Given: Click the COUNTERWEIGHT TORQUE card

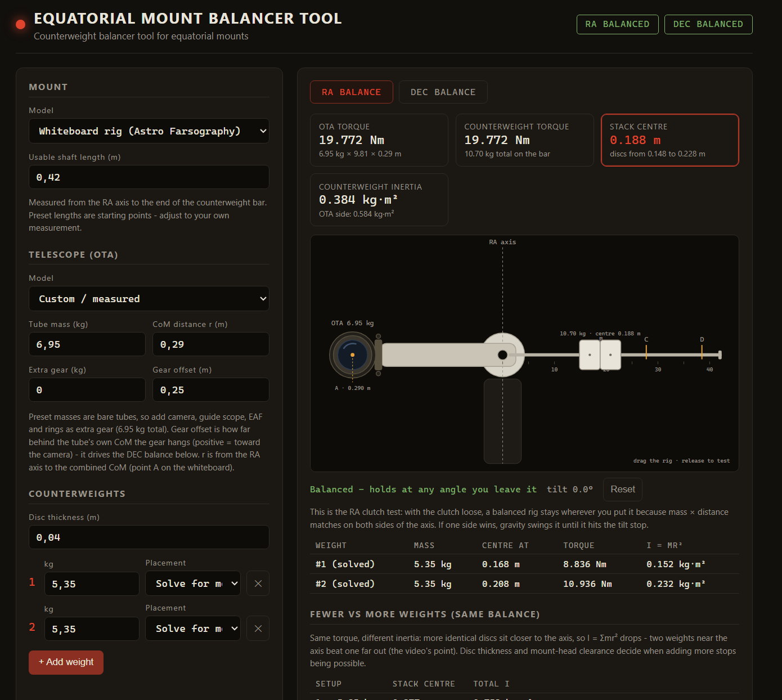Looking at the screenshot, I should coord(525,140).
